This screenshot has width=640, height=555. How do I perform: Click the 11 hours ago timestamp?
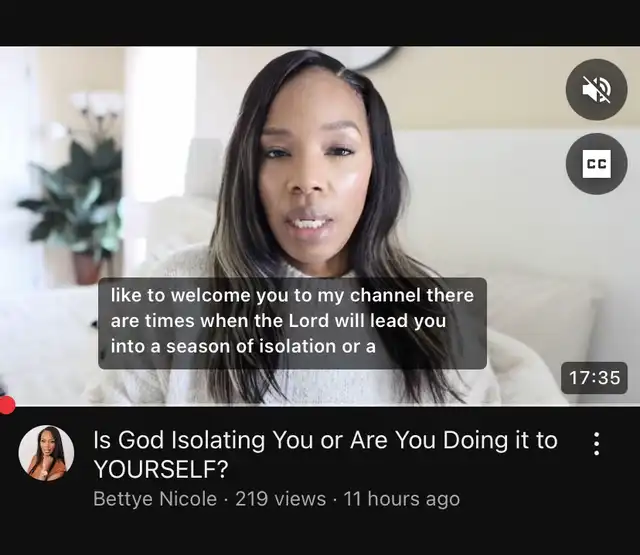click(x=402, y=499)
